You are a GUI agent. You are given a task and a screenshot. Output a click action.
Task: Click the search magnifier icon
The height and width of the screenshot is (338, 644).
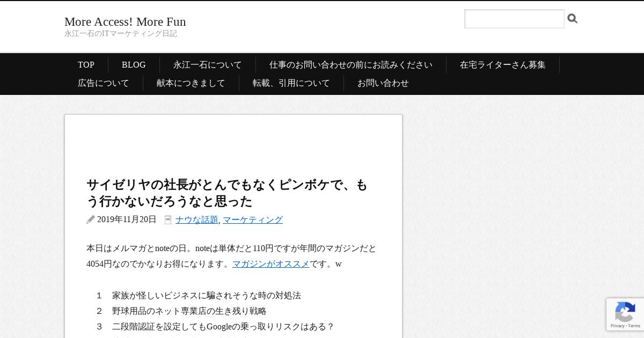(573, 19)
